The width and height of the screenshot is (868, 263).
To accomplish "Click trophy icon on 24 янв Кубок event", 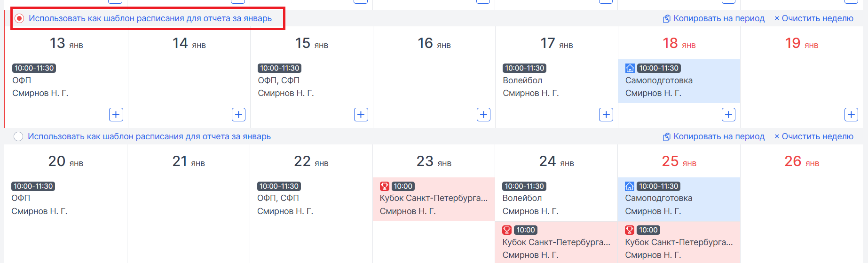I will tap(507, 230).
